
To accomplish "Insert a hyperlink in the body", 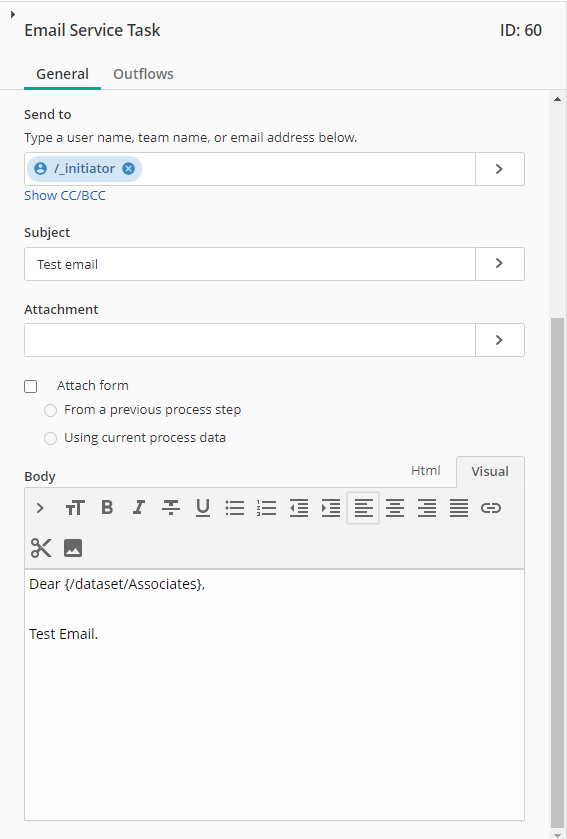I will tap(491, 507).
